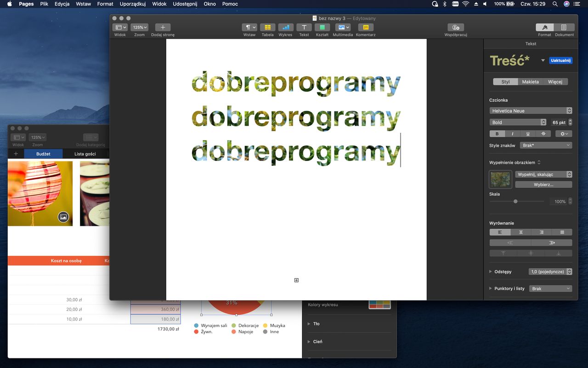
Task: Insert a text box with Tekst icon
Action: point(304,28)
